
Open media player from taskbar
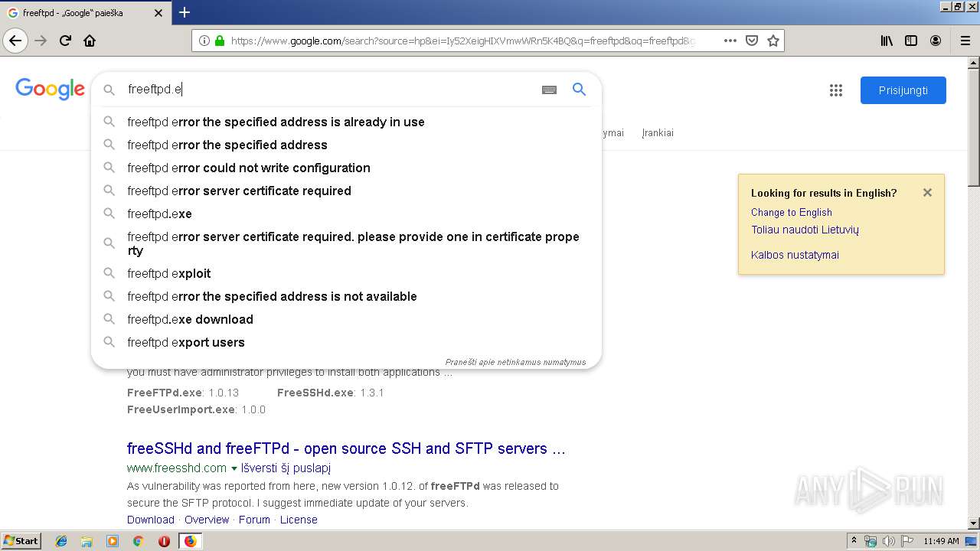click(x=113, y=541)
